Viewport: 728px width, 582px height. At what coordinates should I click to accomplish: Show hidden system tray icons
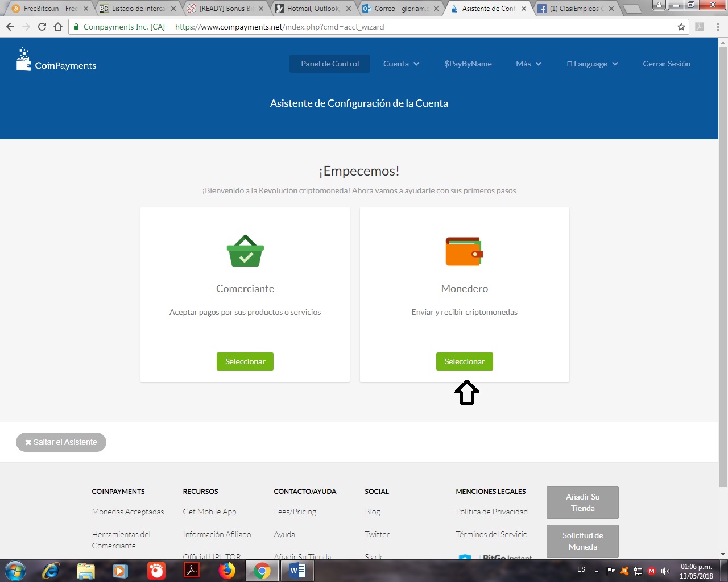597,571
